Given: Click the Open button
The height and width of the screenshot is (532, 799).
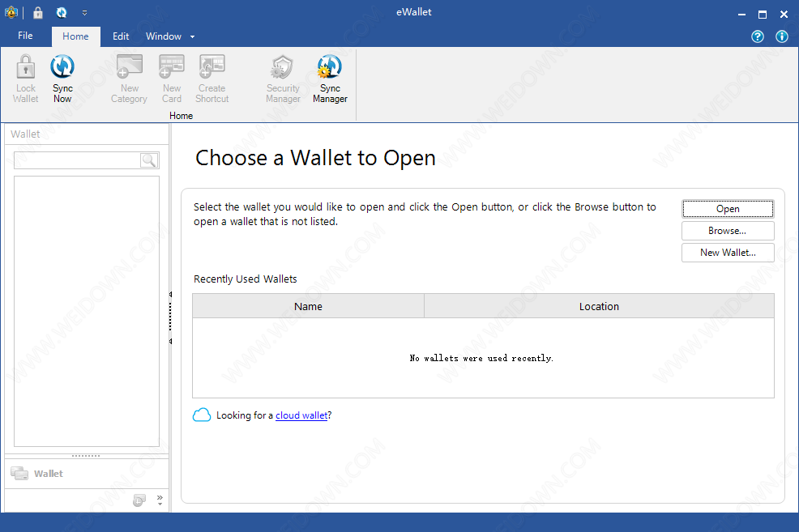Looking at the screenshot, I should click(728, 209).
